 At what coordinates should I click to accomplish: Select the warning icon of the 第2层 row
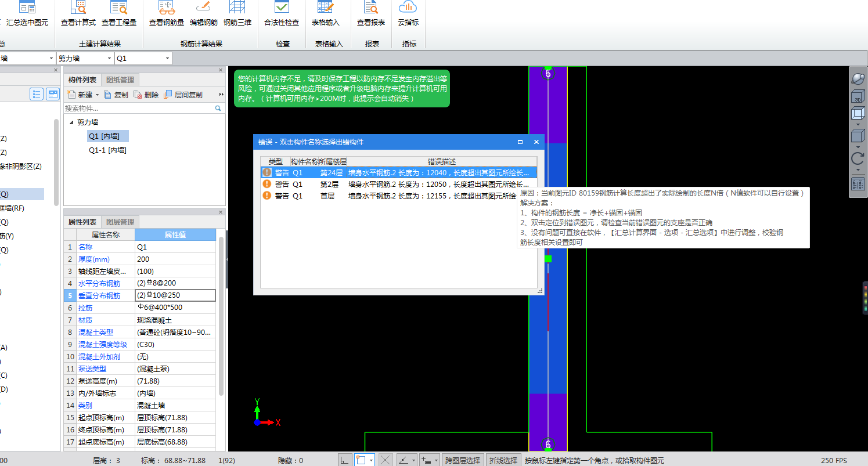tap(267, 184)
